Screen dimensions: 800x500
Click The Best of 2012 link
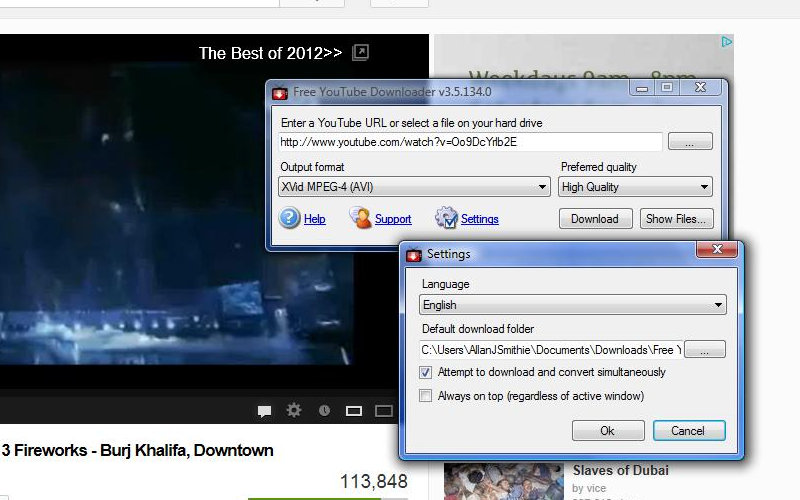(270, 53)
